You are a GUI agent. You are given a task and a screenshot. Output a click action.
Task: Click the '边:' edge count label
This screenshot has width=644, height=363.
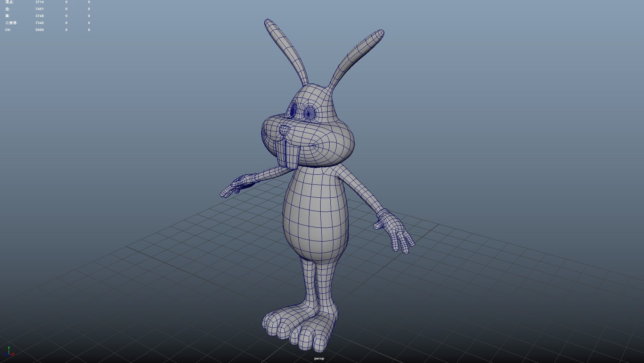pos(8,9)
